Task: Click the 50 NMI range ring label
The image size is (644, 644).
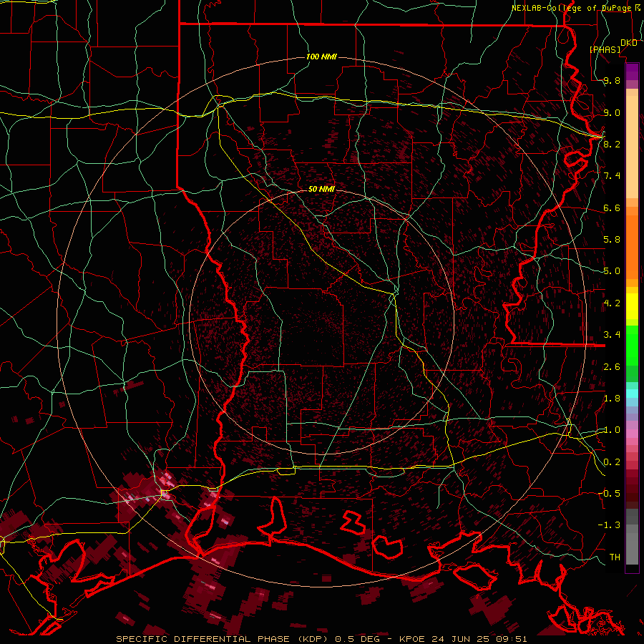Action: pos(321,189)
